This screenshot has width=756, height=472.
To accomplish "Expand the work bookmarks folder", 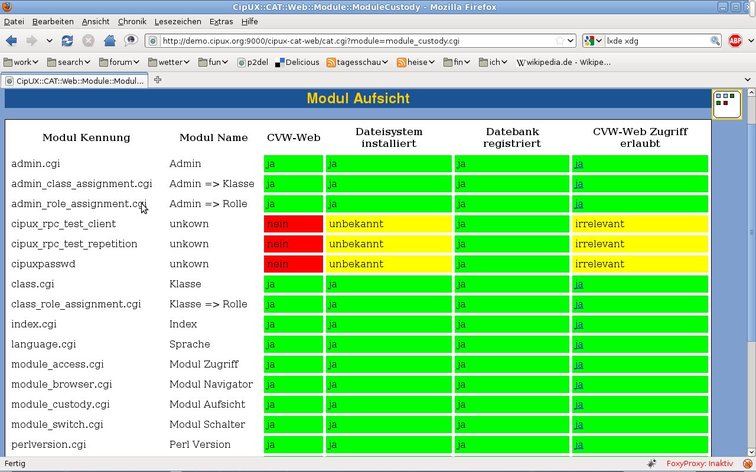I will (20, 62).
